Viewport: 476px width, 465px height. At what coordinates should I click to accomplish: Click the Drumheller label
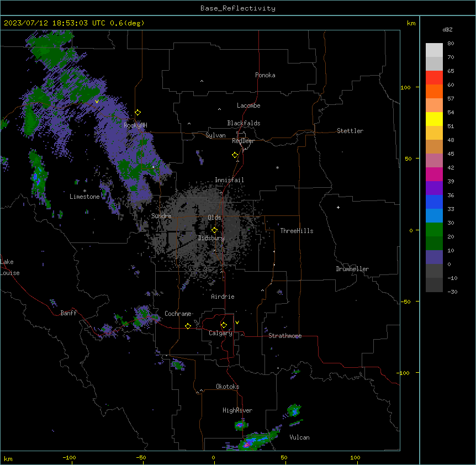click(352, 269)
